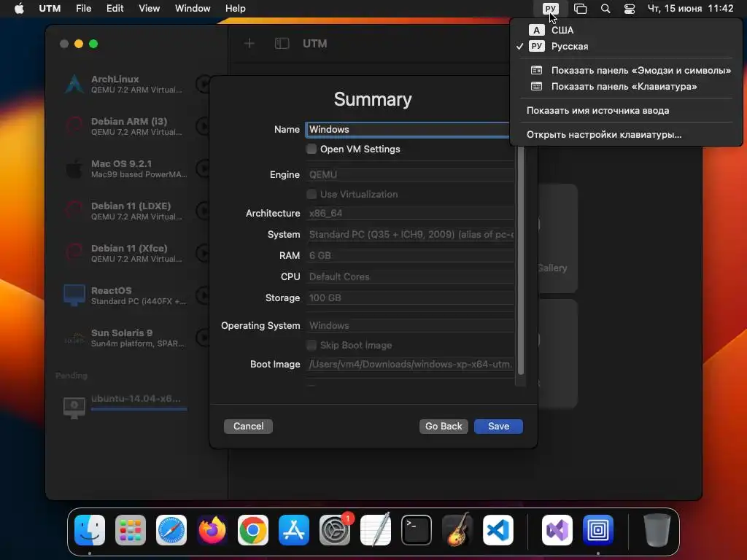The height and width of the screenshot is (560, 747).
Task: Select the США input source
Action: pyautogui.click(x=626, y=30)
